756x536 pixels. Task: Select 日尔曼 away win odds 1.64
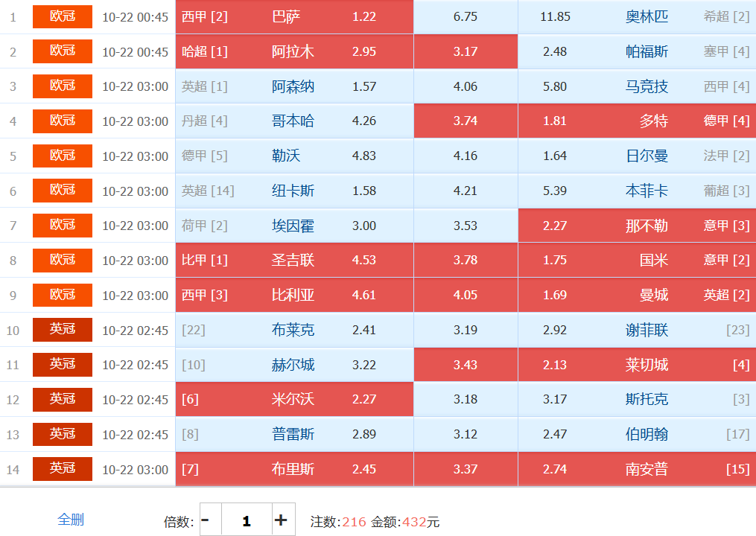click(x=637, y=156)
